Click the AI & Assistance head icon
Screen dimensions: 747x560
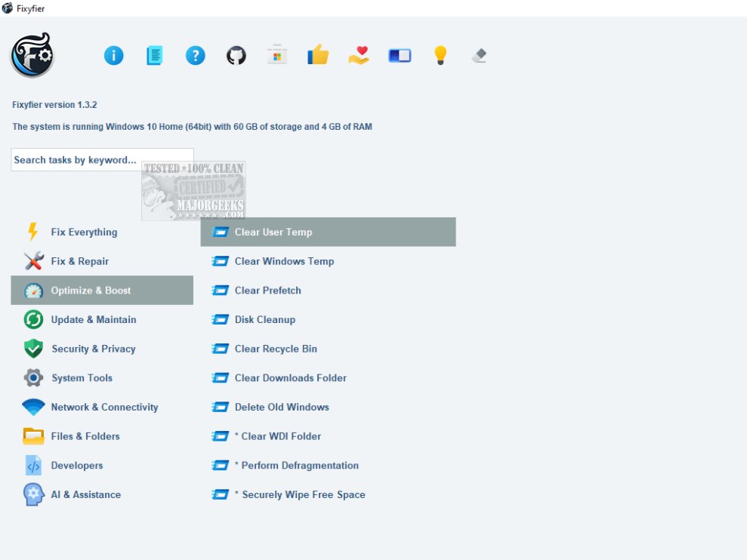pyautogui.click(x=33, y=494)
